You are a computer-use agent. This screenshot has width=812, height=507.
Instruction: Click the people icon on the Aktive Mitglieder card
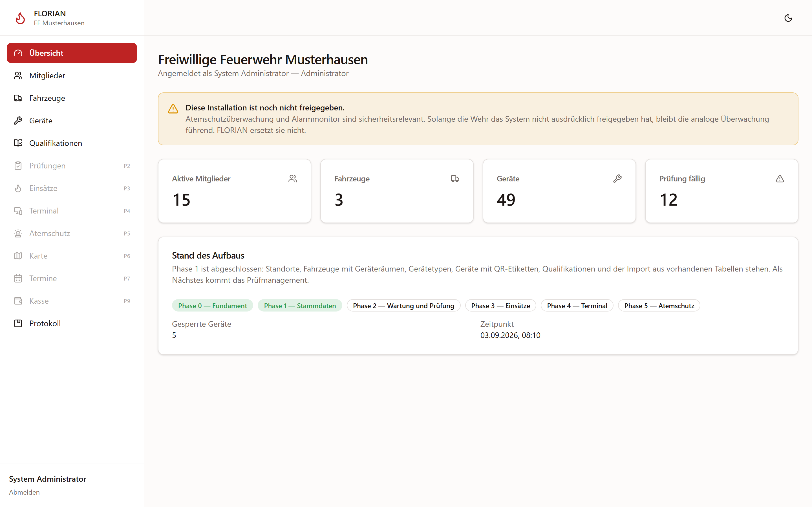tap(293, 179)
